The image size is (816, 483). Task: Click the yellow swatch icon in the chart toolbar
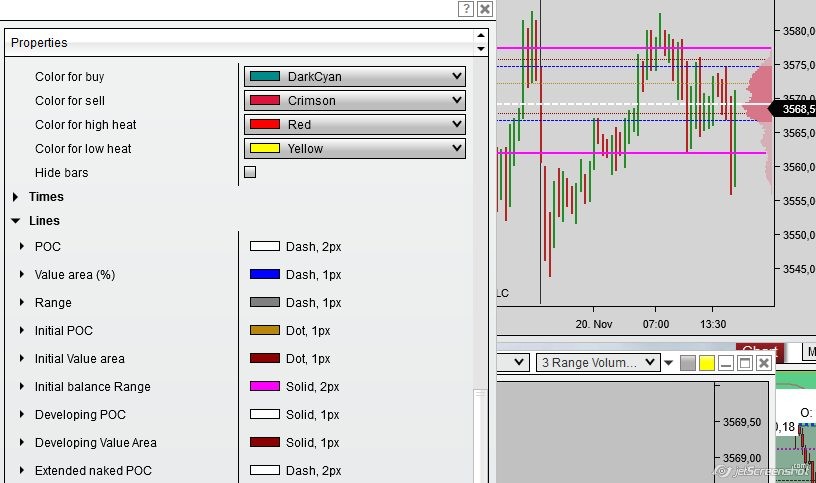(x=707, y=363)
